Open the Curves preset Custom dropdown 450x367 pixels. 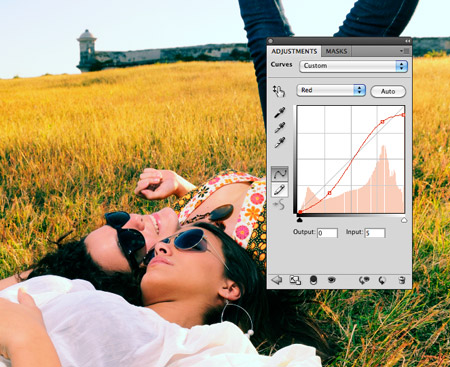(353, 66)
